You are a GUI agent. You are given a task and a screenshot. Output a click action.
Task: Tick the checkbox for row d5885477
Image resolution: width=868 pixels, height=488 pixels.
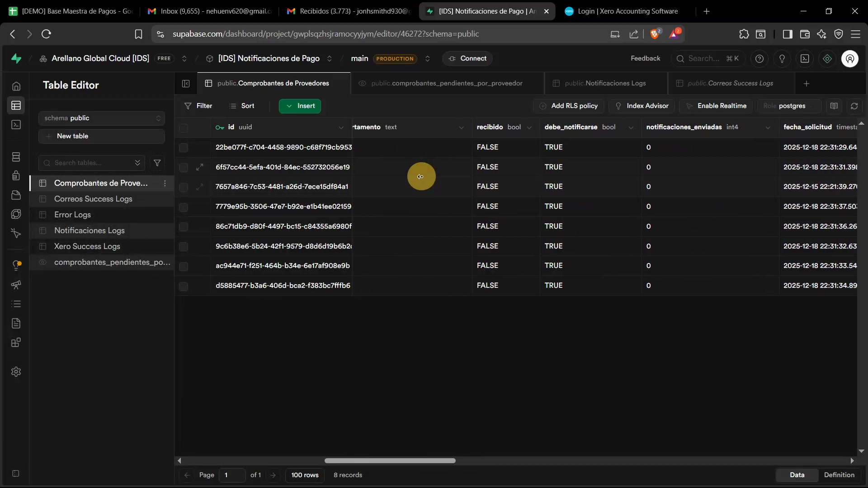click(184, 286)
